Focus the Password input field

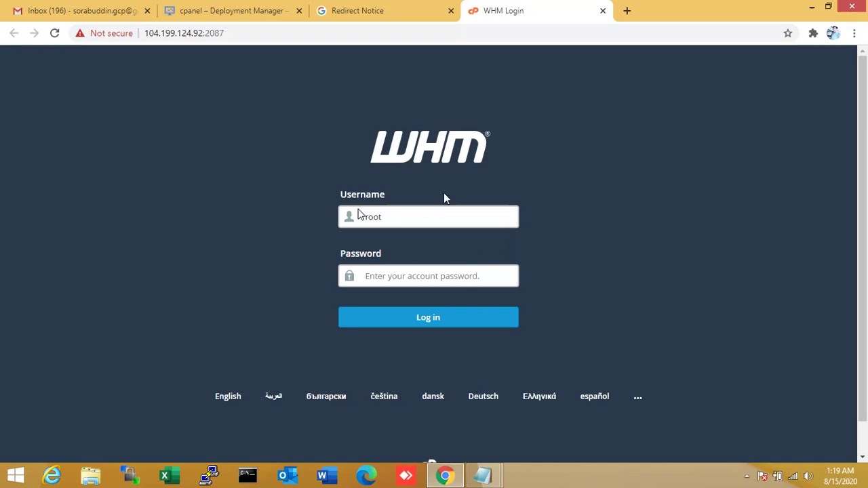coord(429,276)
